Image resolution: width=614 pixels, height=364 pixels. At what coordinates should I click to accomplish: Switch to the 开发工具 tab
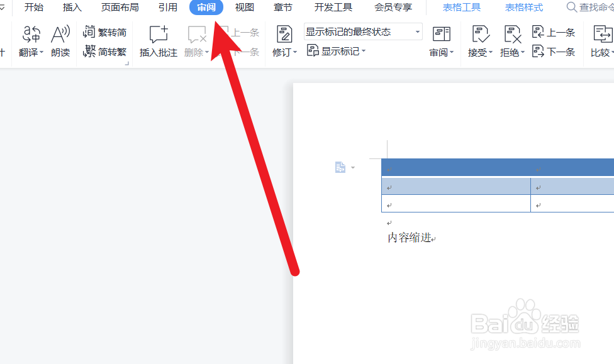(333, 7)
